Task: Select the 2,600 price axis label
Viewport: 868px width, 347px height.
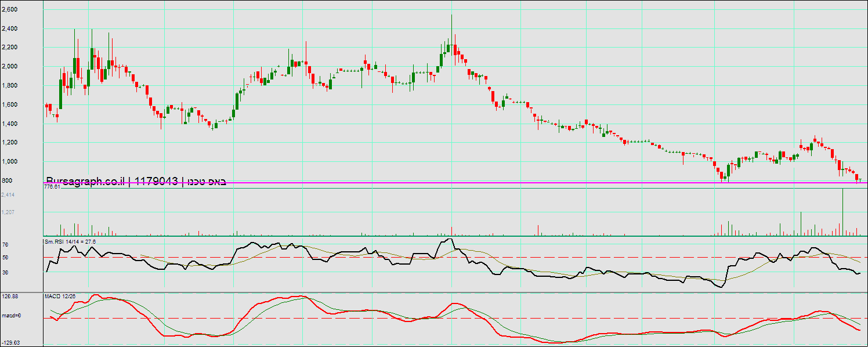Action: tap(10, 10)
